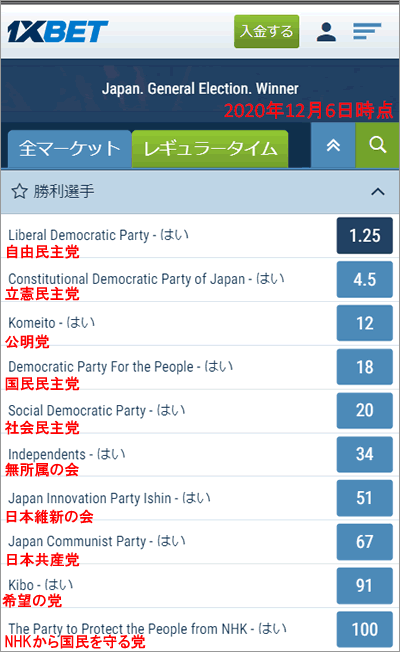Favorite the 勝利選手 market with star icon

pyautogui.click(x=19, y=192)
